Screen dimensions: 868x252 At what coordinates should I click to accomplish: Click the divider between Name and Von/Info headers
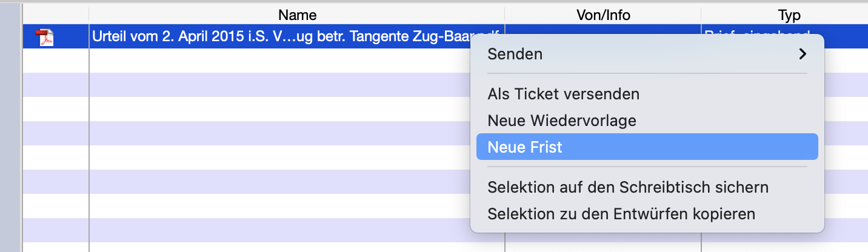coord(505,15)
